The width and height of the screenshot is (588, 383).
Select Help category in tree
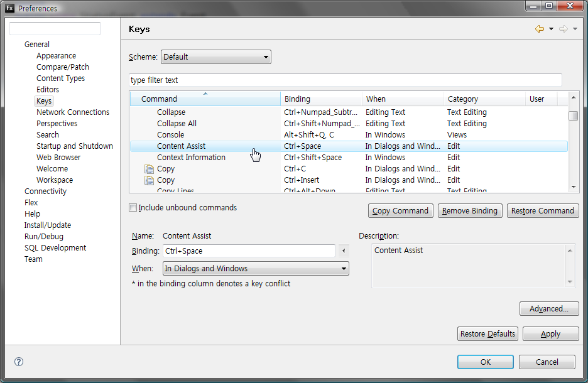click(32, 214)
